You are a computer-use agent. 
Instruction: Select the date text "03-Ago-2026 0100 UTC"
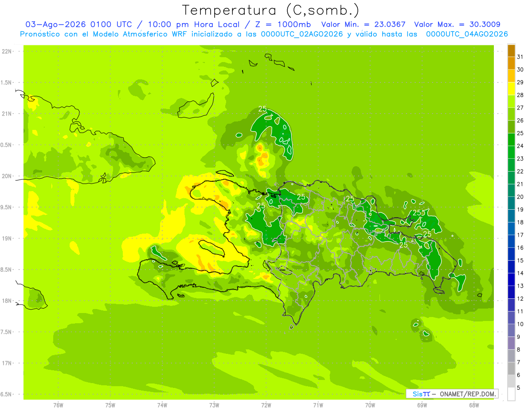click(78, 24)
